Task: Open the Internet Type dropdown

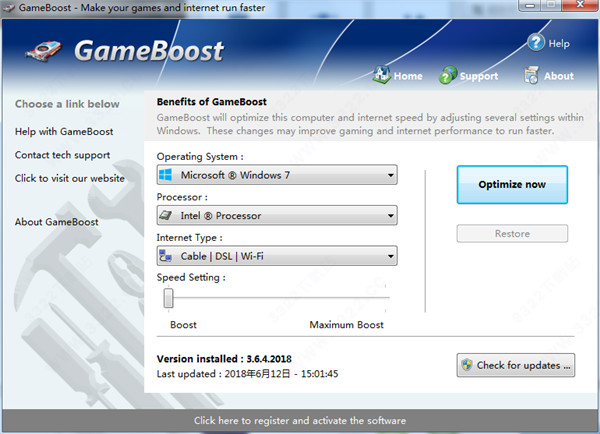Action: tap(390, 256)
